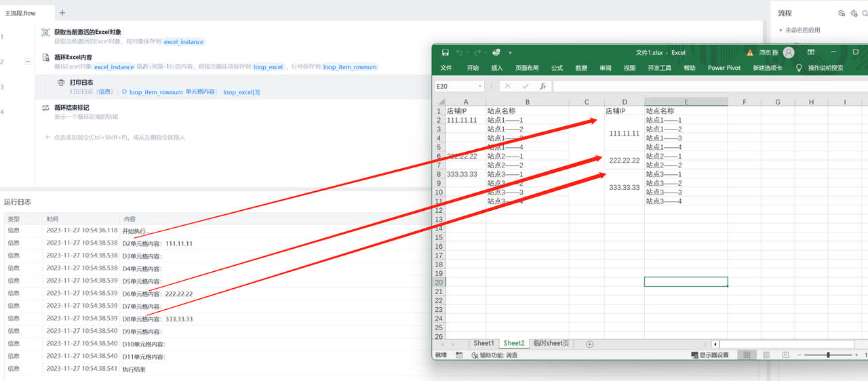Open the 页面布局 ribbon tab

[527, 68]
